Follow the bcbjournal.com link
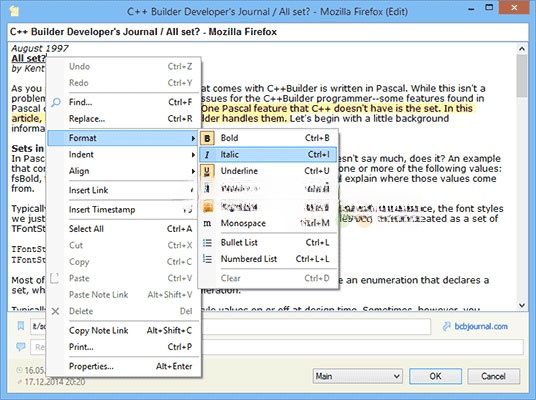 [x=481, y=326]
